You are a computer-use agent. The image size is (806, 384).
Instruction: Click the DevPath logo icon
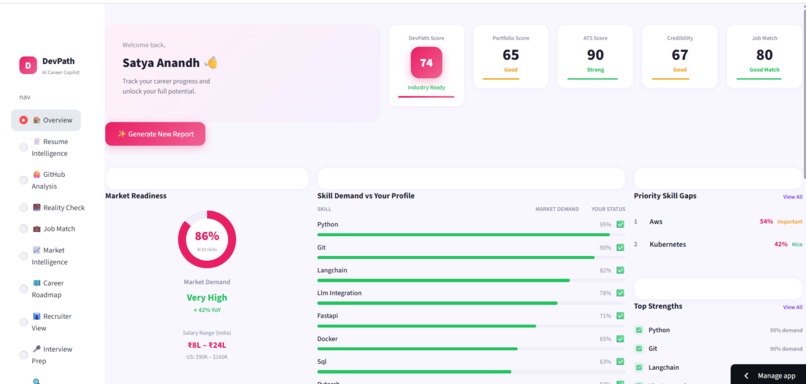pyautogui.click(x=28, y=65)
